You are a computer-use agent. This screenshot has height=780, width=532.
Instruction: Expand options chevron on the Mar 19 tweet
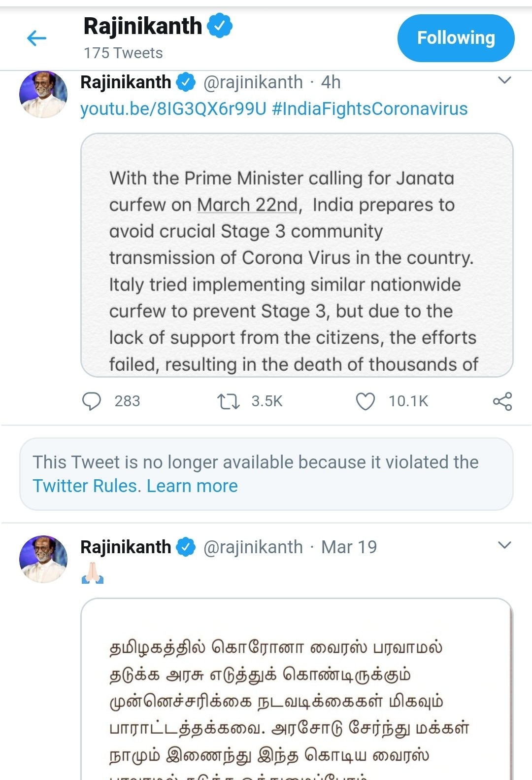[x=504, y=545]
